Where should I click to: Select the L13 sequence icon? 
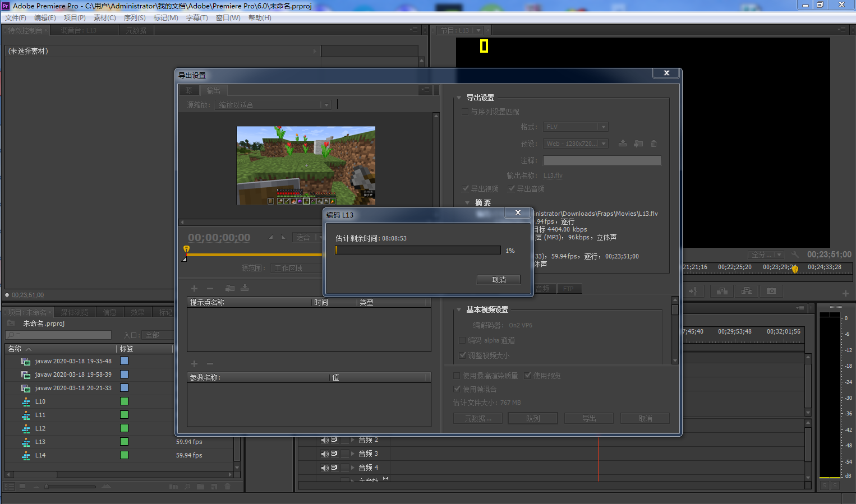[x=26, y=442]
